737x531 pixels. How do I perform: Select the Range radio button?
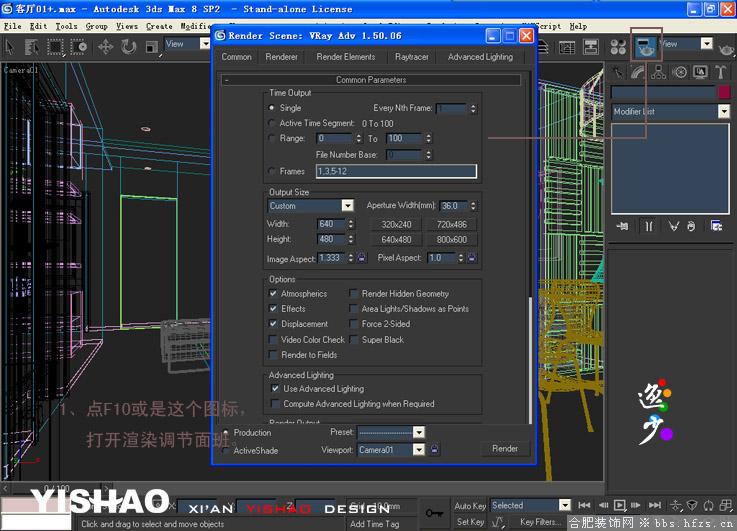(x=272, y=138)
